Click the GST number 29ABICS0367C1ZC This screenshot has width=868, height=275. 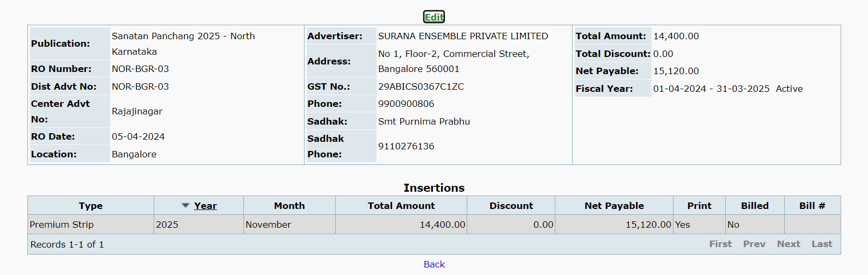[x=421, y=86]
